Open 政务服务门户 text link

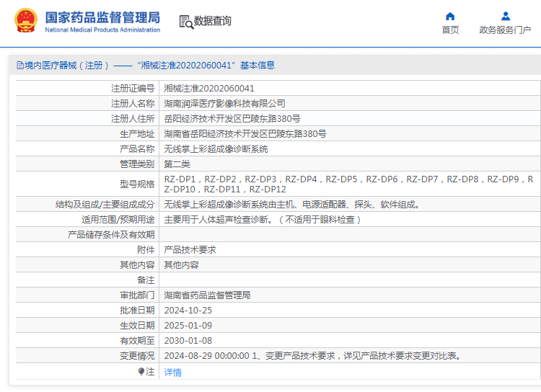tap(505, 30)
